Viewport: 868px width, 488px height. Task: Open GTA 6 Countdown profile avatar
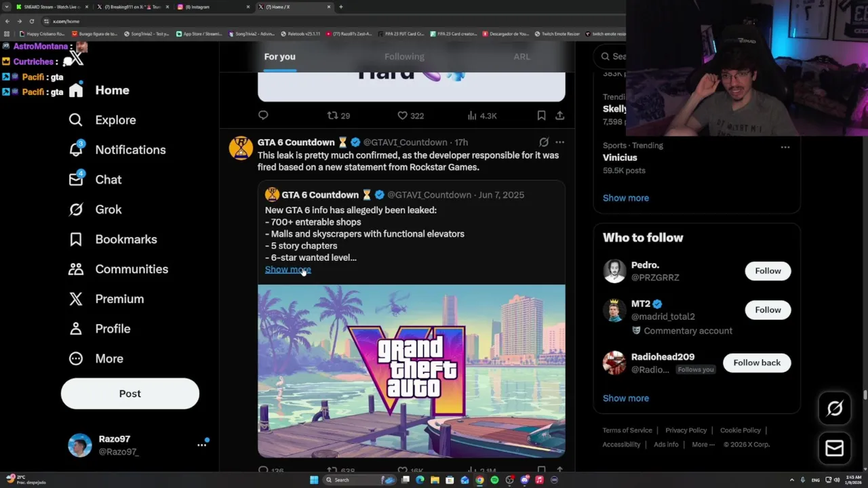pyautogui.click(x=241, y=148)
